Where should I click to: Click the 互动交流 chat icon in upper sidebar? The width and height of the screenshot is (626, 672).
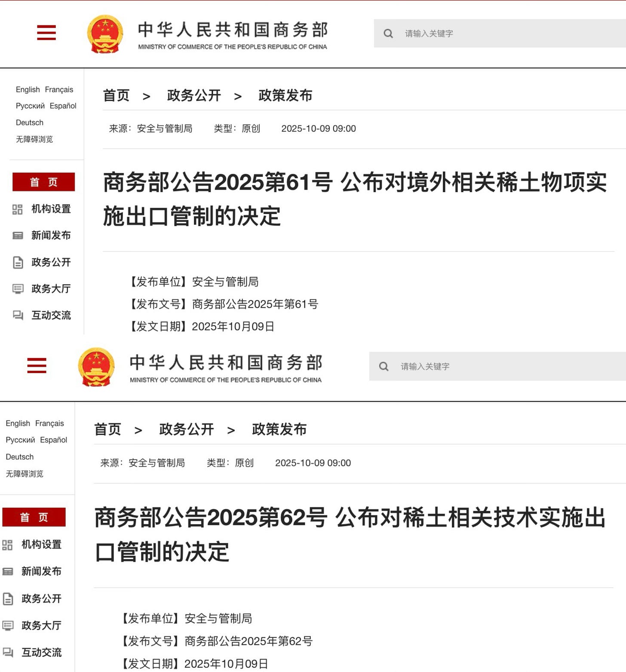pos(18,316)
